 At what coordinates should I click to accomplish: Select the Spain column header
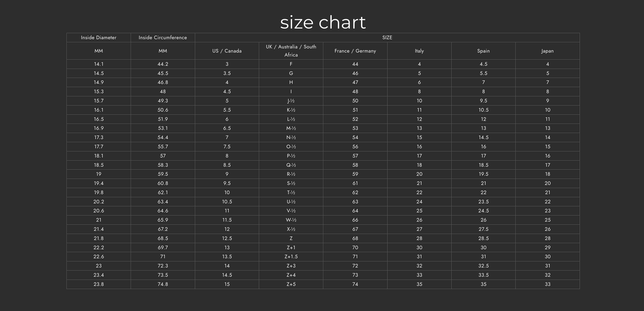coord(483,51)
